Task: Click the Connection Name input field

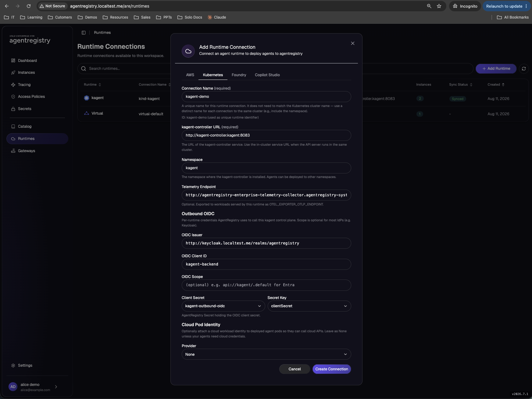Action: point(266,97)
